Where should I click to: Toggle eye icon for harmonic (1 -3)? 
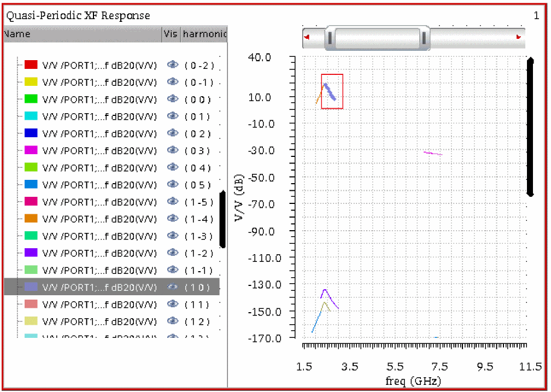coord(173,235)
